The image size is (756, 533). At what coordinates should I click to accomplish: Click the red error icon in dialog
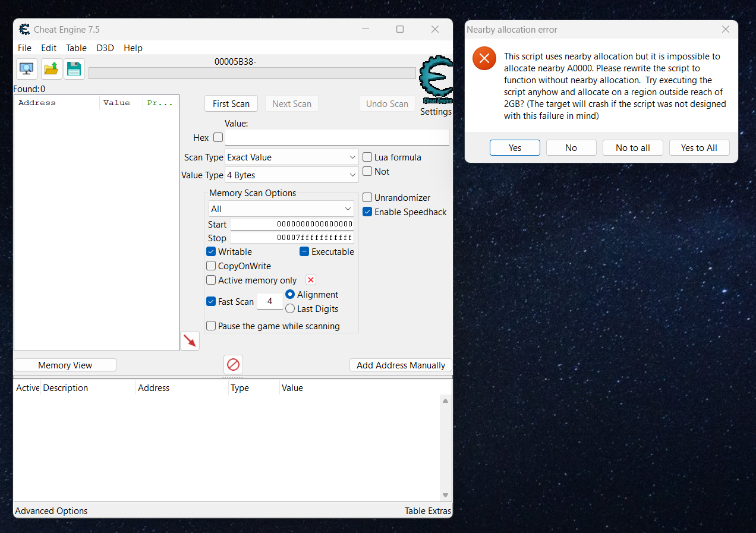coord(484,58)
